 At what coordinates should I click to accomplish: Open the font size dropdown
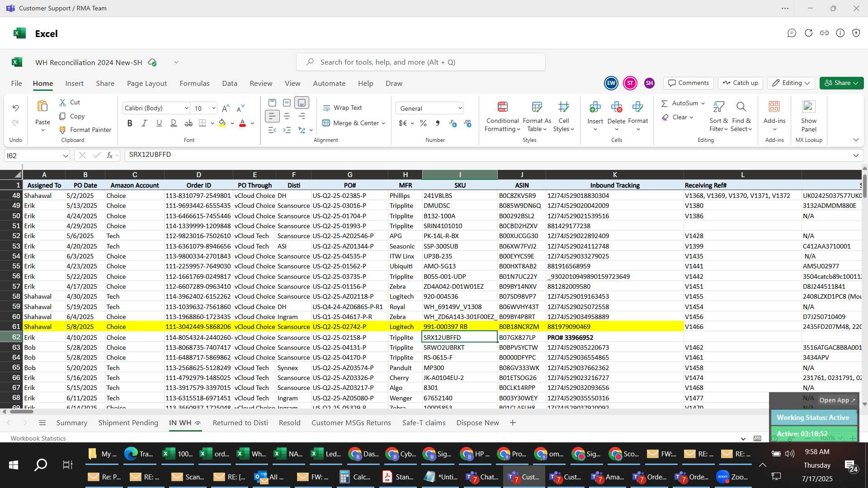click(214, 108)
